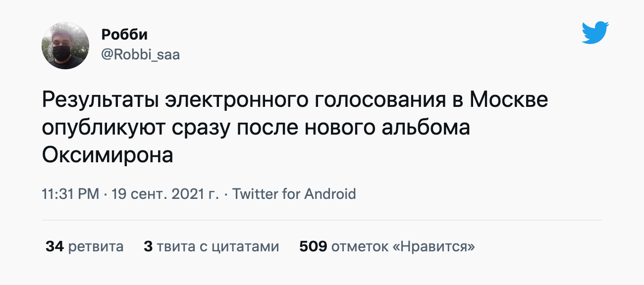The width and height of the screenshot is (644, 285).
Task: Click the Twitter bird logo
Action: pos(595,33)
